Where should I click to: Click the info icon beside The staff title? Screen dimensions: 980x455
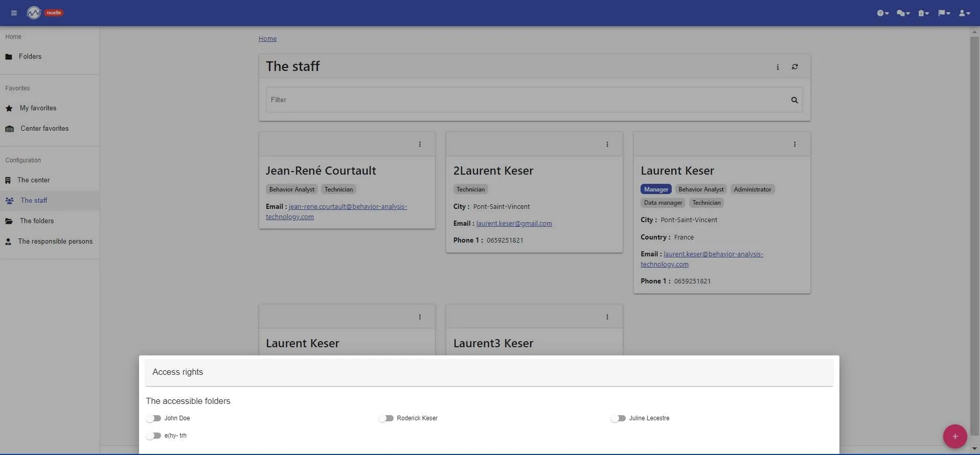click(x=778, y=67)
